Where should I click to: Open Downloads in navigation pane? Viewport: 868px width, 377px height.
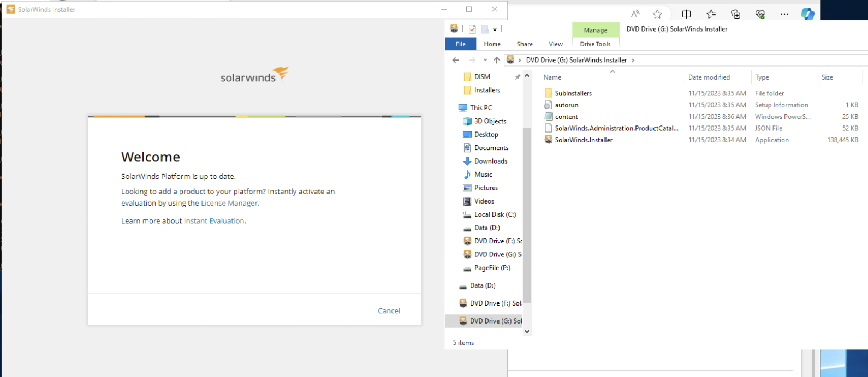(490, 161)
